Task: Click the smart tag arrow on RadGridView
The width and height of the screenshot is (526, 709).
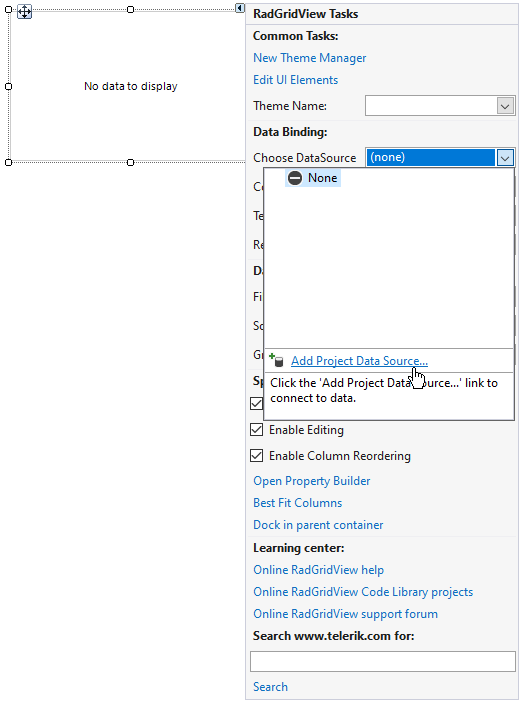Action: point(240,8)
